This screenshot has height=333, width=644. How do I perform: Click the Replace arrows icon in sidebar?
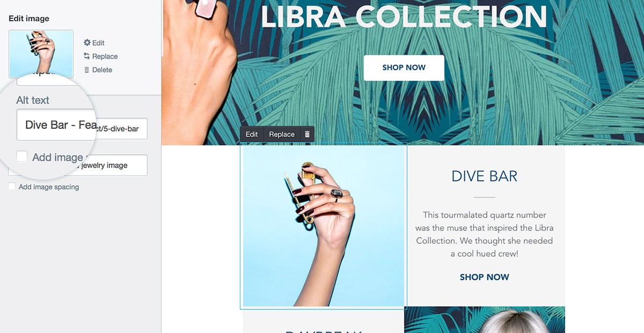pos(87,56)
